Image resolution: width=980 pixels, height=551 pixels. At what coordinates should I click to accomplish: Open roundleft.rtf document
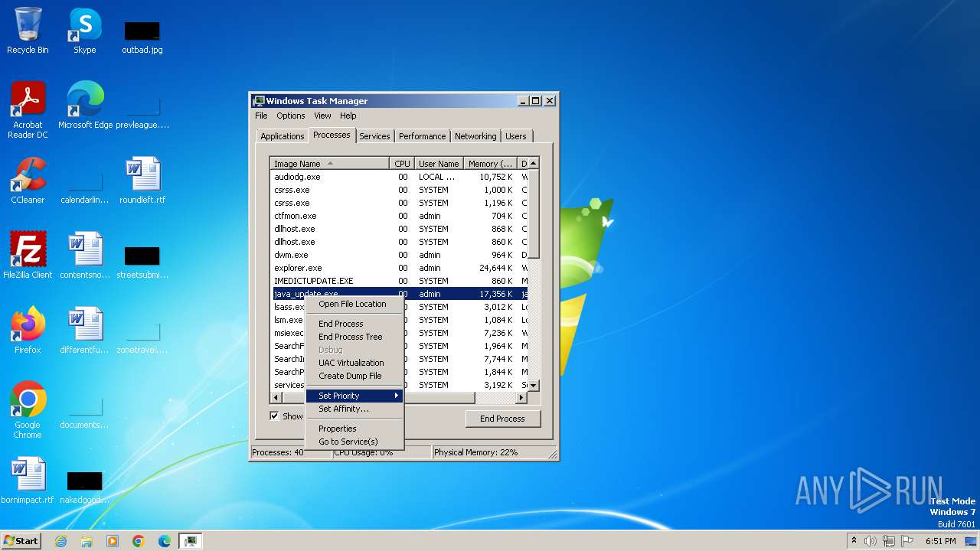(x=142, y=181)
